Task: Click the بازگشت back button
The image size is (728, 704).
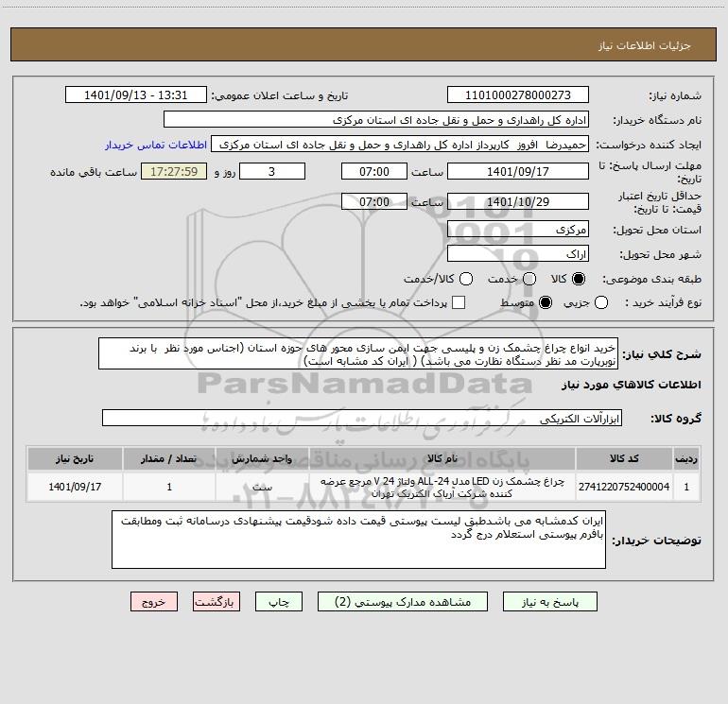Action: tap(217, 602)
